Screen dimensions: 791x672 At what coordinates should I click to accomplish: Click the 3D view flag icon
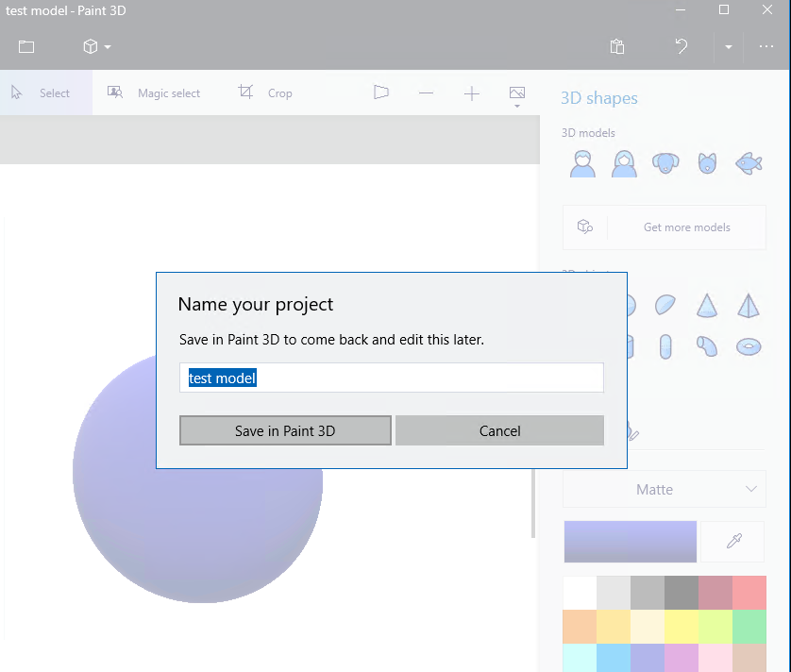[x=381, y=92]
